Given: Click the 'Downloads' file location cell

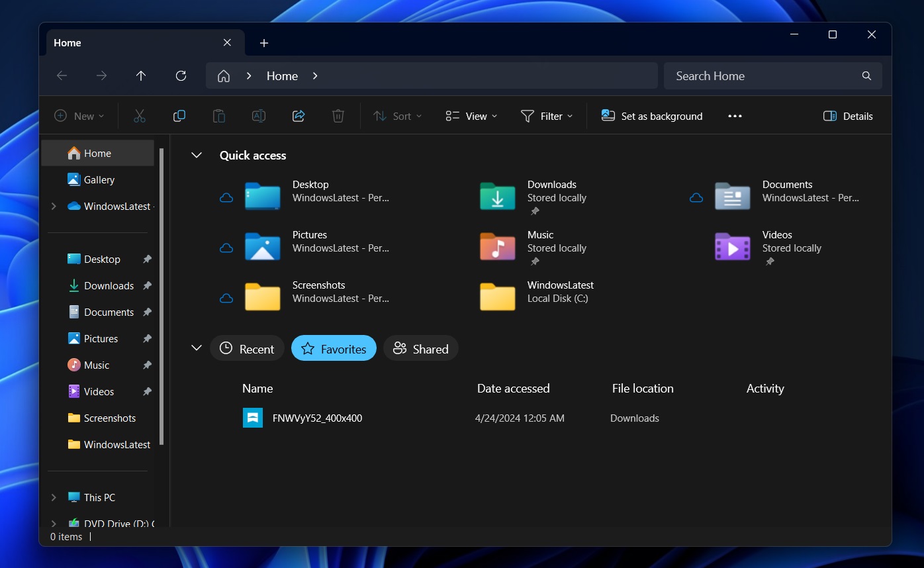Looking at the screenshot, I should [x=635, y=418].
